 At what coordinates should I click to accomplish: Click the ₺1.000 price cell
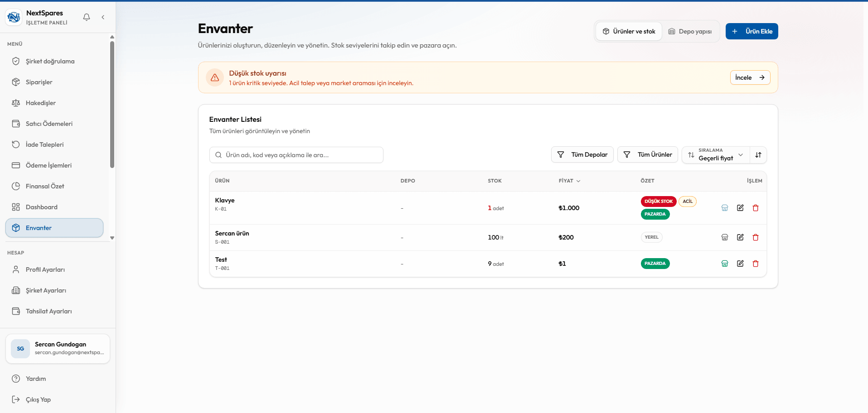[569, 208]
